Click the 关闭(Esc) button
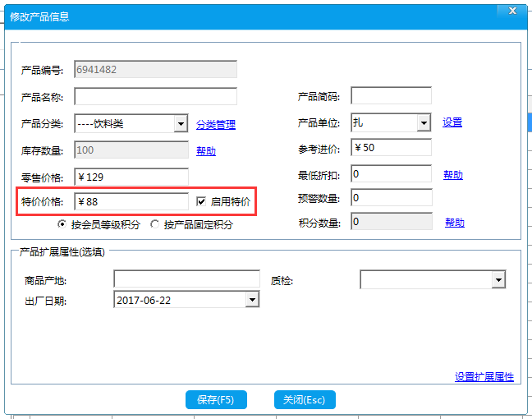This screenshot has height=419, width=532. [305, 399]
